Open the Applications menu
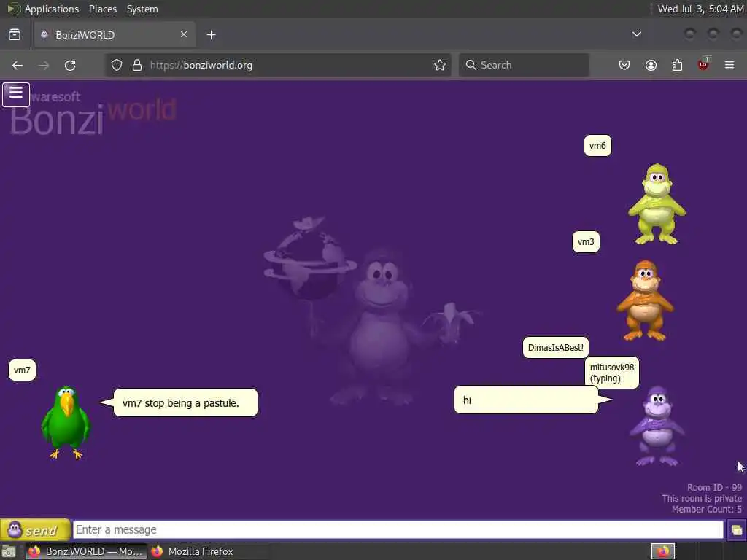 [x=52, y=9]
